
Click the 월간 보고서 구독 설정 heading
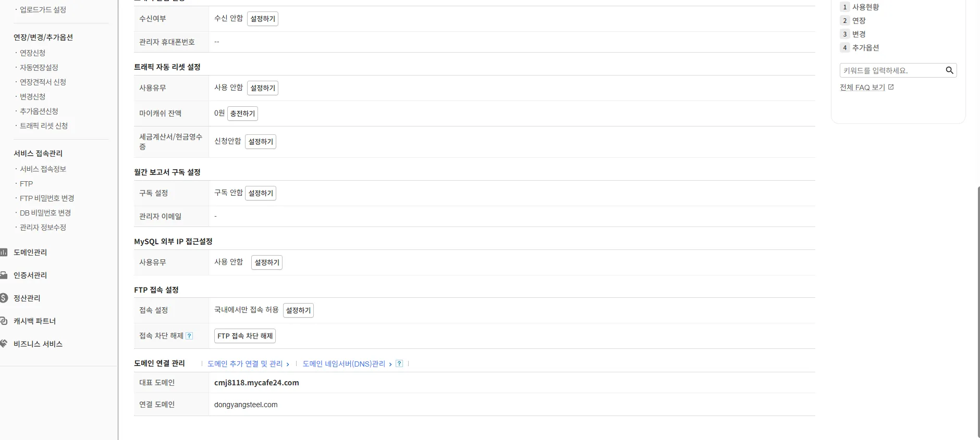point(167,172)
